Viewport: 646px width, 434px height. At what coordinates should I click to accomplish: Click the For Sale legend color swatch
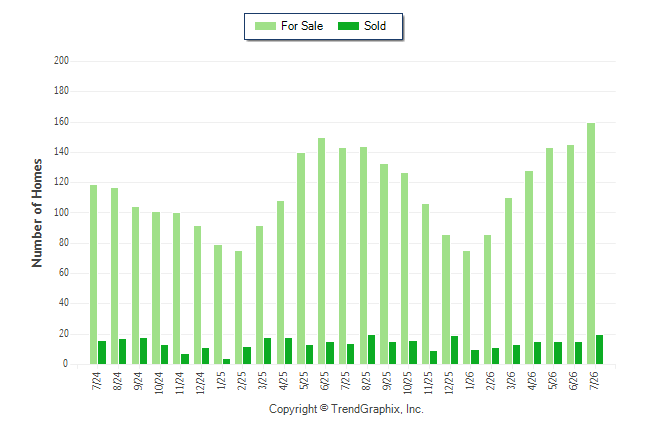[265, 26]
